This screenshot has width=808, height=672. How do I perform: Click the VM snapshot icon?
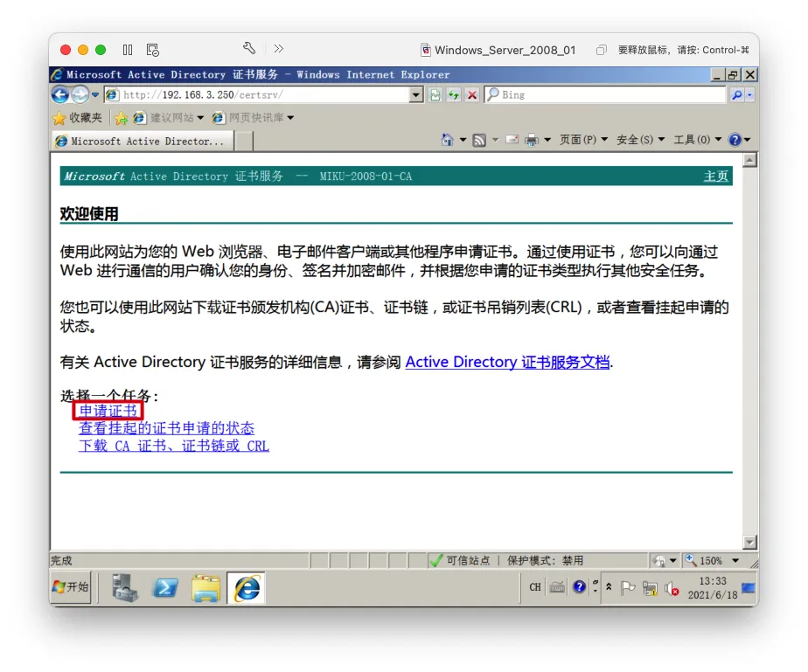pyautogui.click(x=152, y=50)
